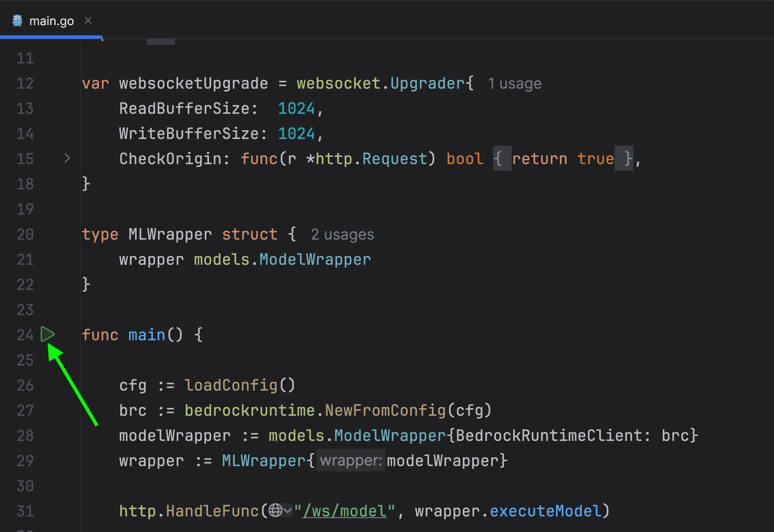Click the green Run gutter icon beside main()
Viewport: 774px width, 532px height.
coord(47,334)
